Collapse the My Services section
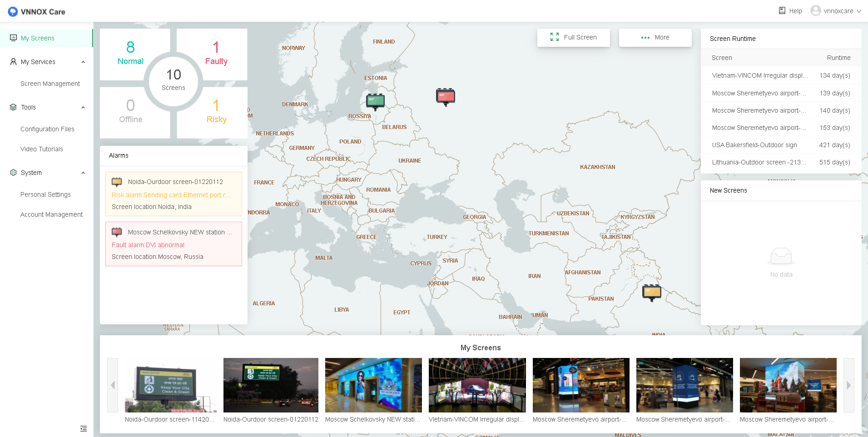The image size is (868, 437). pos(83,62)
